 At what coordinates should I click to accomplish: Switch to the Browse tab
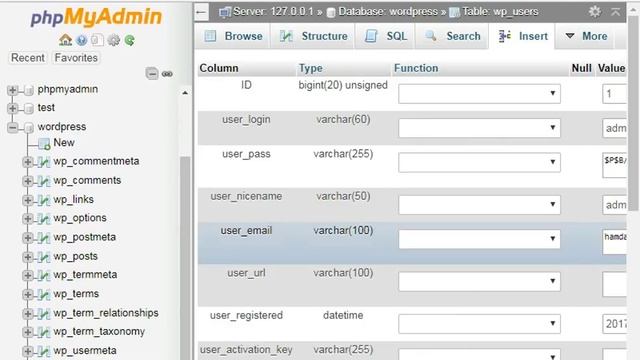pyautogui.click(x=233, y=36)
